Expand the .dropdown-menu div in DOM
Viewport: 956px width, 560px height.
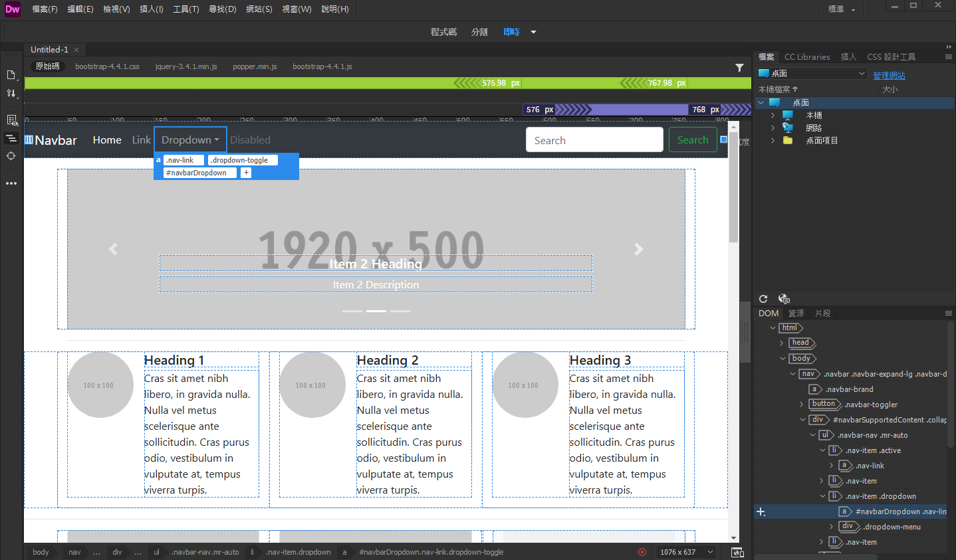831,527
